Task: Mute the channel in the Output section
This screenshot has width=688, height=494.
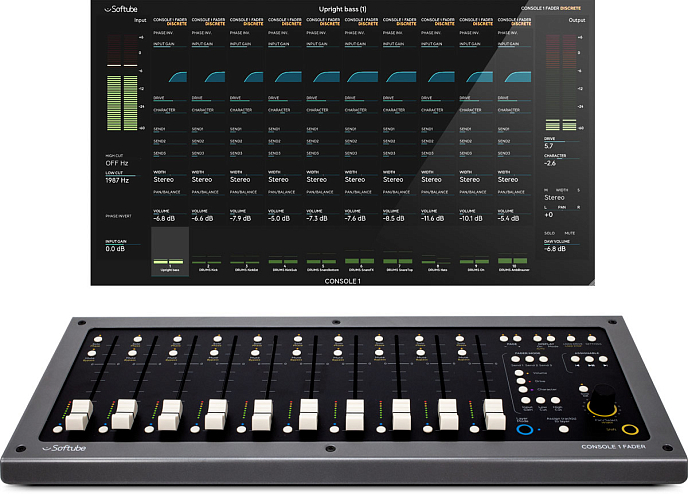Action: tap(570, 233)
